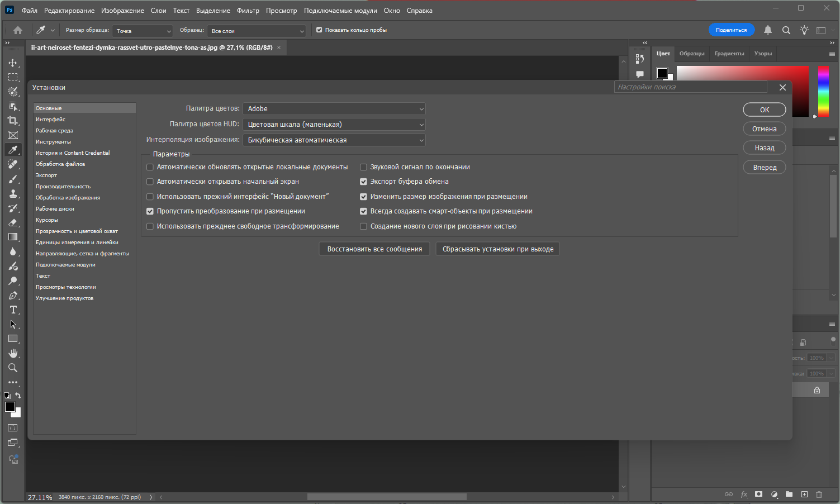
Task: Uncheck Экспорт буфера обмена
Action: (x=363, y=182)
